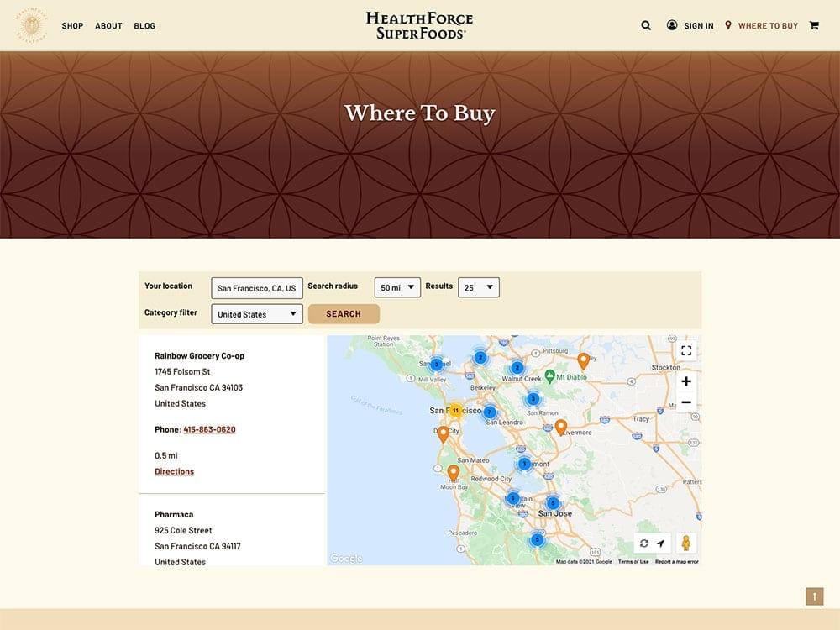This screenshot has width=840, height=630.
Task: Click the Street View pegman icon
Action: coord(686,543)
